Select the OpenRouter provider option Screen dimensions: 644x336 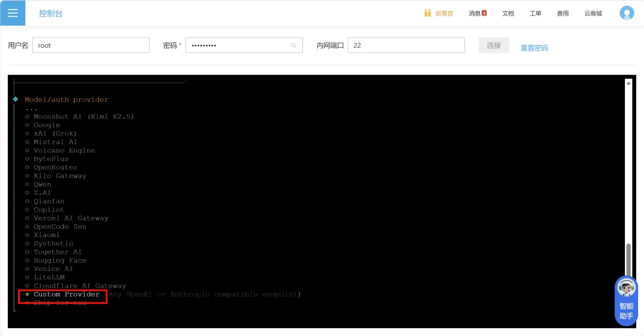click(51, 167)
